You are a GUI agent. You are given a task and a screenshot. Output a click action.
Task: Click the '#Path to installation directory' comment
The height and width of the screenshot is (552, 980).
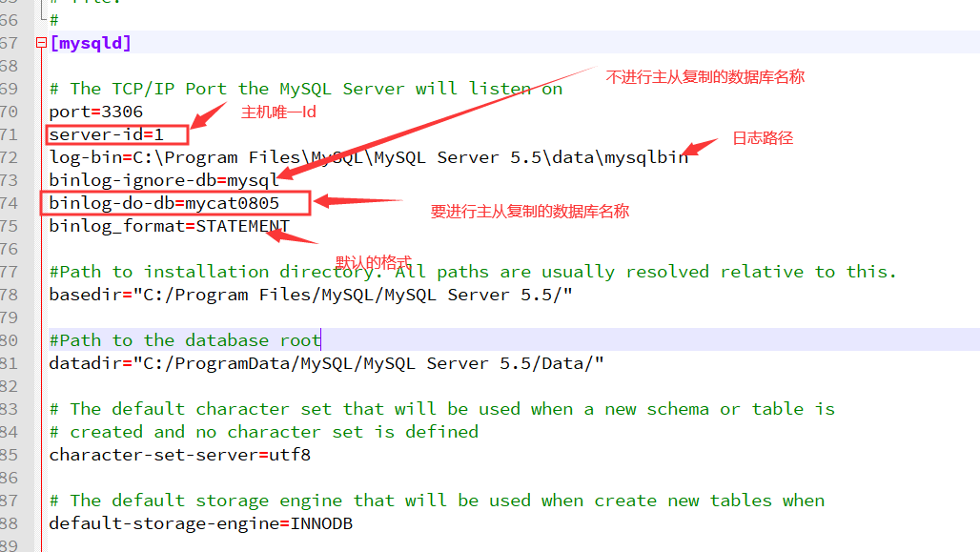point(473,272)
